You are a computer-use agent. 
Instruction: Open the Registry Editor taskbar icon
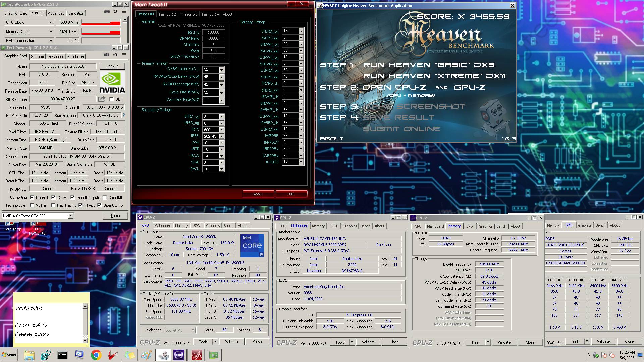(46, 355)
